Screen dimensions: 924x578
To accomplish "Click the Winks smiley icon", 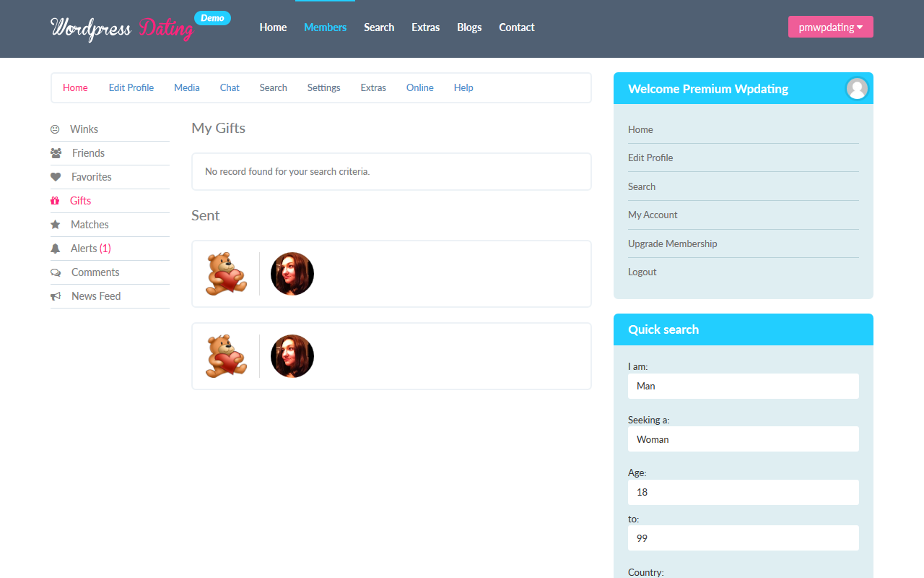I will point(55,129).
